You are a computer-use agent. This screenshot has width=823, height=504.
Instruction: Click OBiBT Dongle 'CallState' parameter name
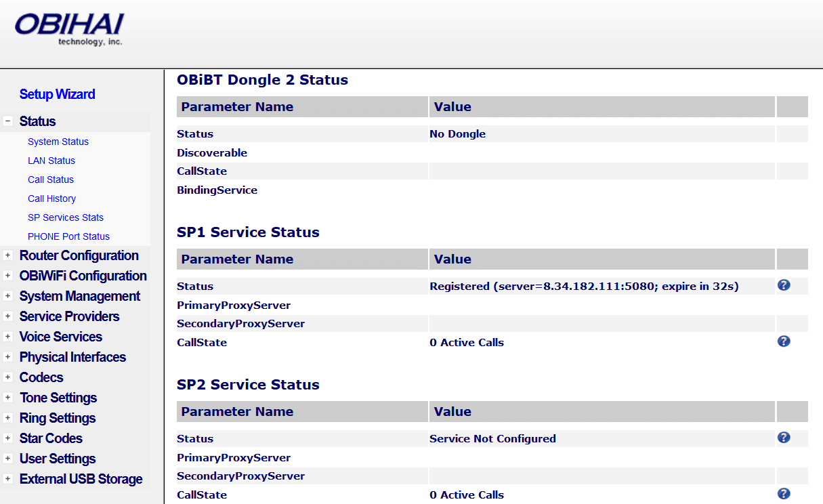202,171
